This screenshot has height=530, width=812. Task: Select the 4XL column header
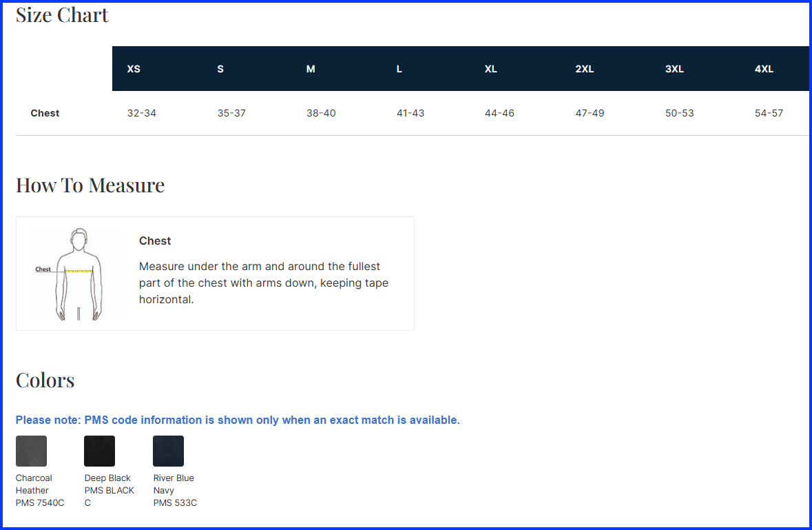click(x=764, y=69)
